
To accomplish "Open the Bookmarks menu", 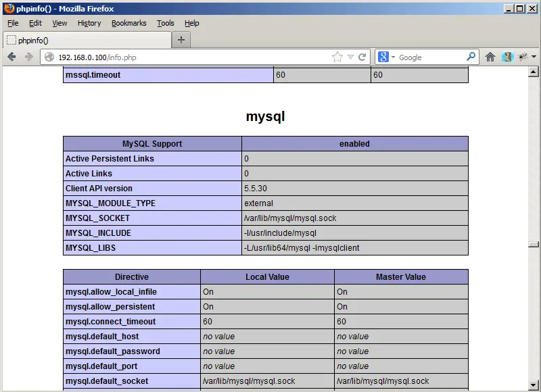I will click(129, 23).
